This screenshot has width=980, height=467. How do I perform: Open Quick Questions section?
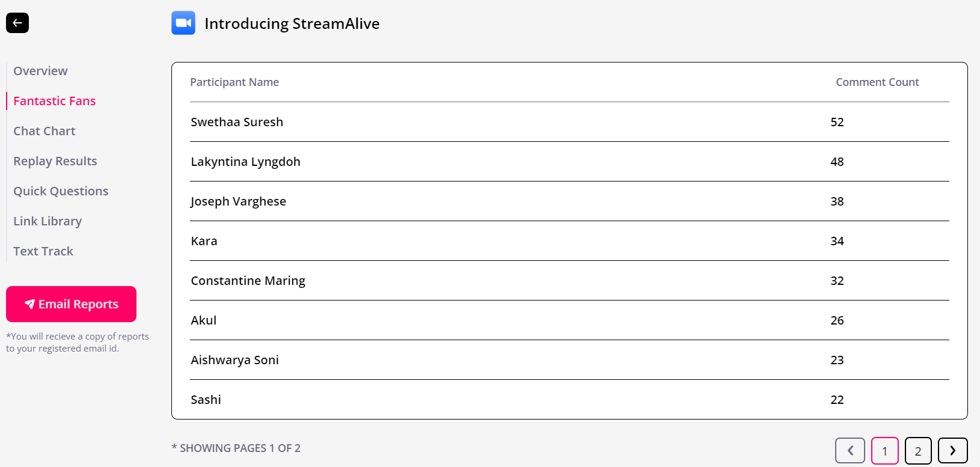pos(61,191)
